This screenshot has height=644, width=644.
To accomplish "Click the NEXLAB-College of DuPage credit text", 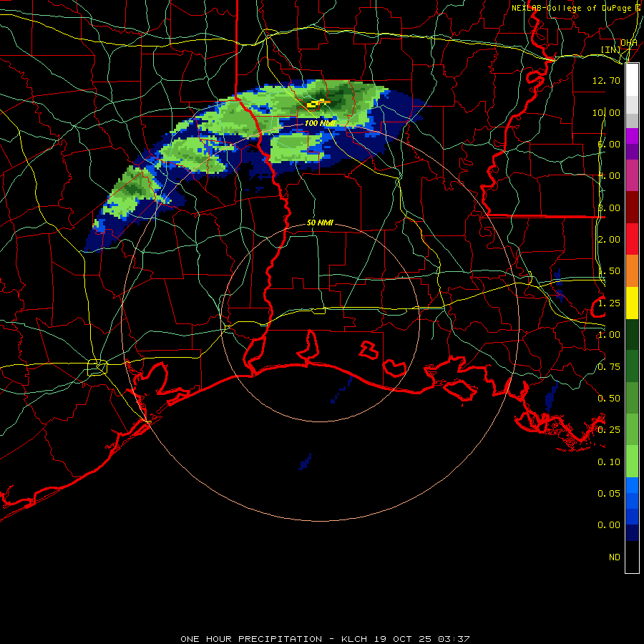I will 572,8.
